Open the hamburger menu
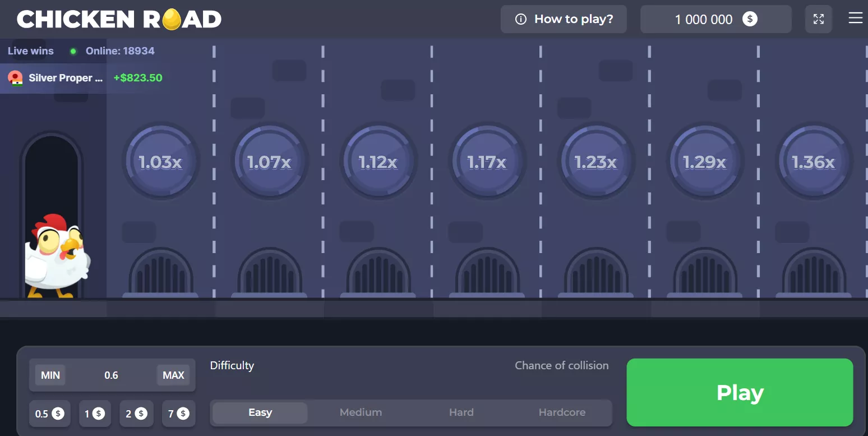 tap(855, 19)
